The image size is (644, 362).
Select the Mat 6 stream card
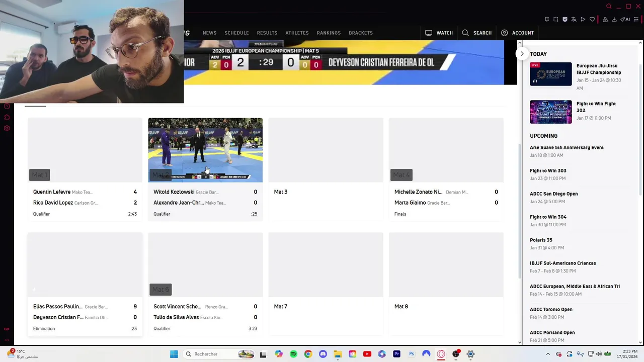click(x=205, y=284)
